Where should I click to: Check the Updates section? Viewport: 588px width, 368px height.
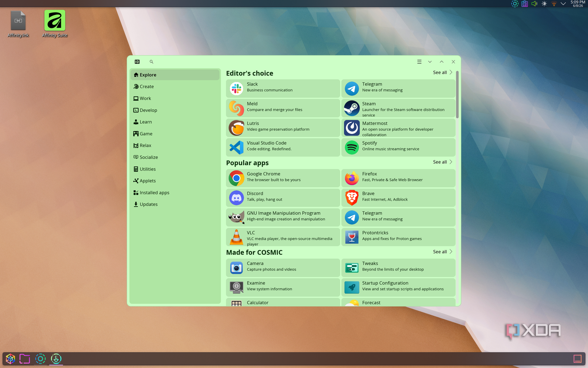tap(175, 204)
